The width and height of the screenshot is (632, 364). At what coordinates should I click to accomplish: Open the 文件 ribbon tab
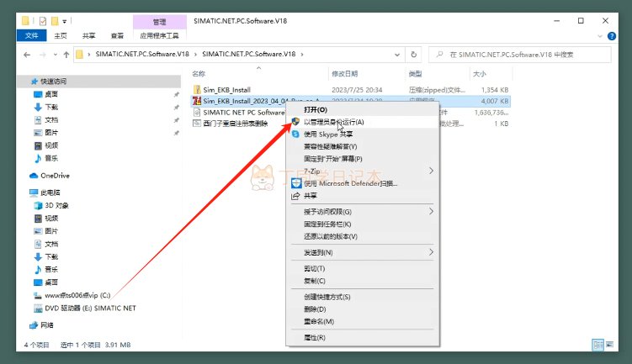[31, 36]
